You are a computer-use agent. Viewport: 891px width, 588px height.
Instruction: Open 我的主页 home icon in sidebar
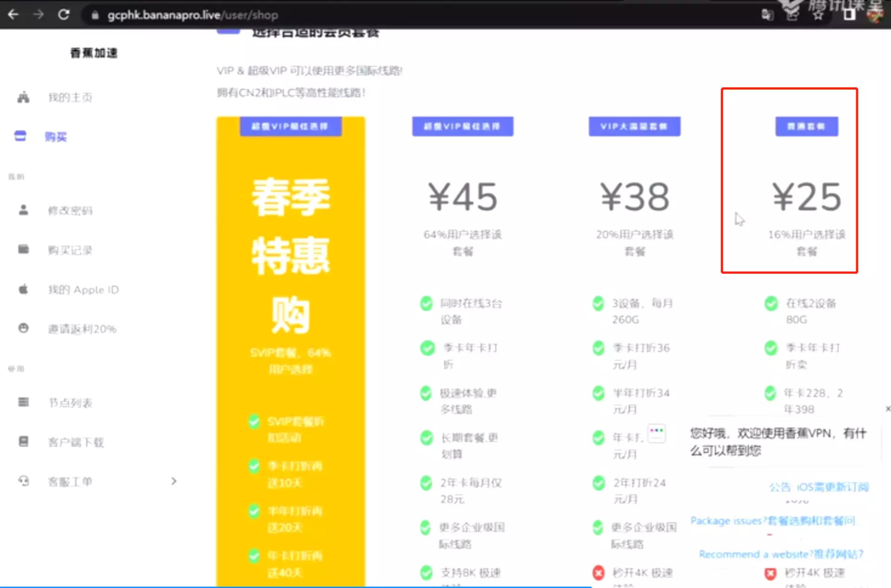(23, 97)
